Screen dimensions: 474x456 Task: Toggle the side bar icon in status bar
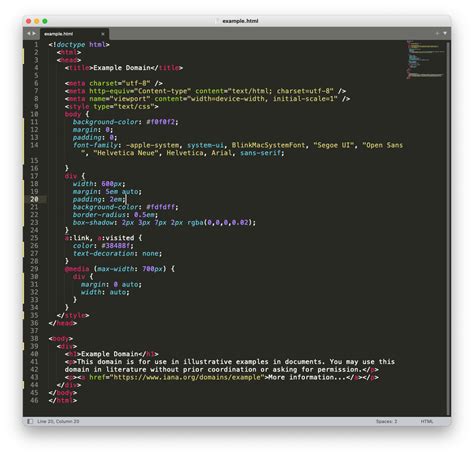click(x=30, y=421)
